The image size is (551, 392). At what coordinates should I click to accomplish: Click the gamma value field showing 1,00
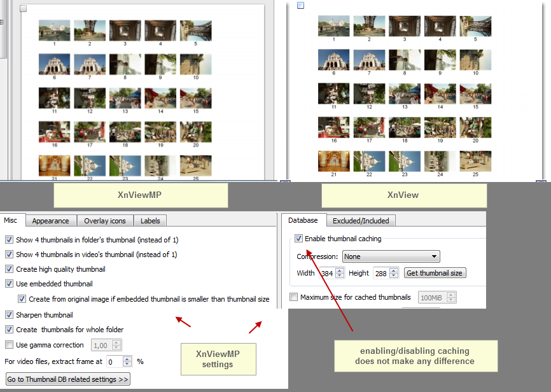click(102, 346)
